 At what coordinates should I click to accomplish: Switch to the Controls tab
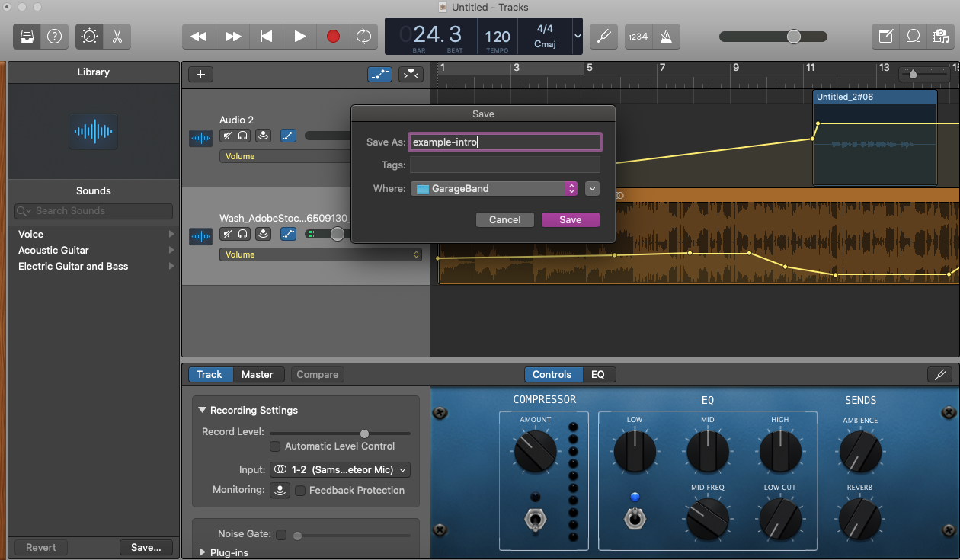(x=552, y=374)
